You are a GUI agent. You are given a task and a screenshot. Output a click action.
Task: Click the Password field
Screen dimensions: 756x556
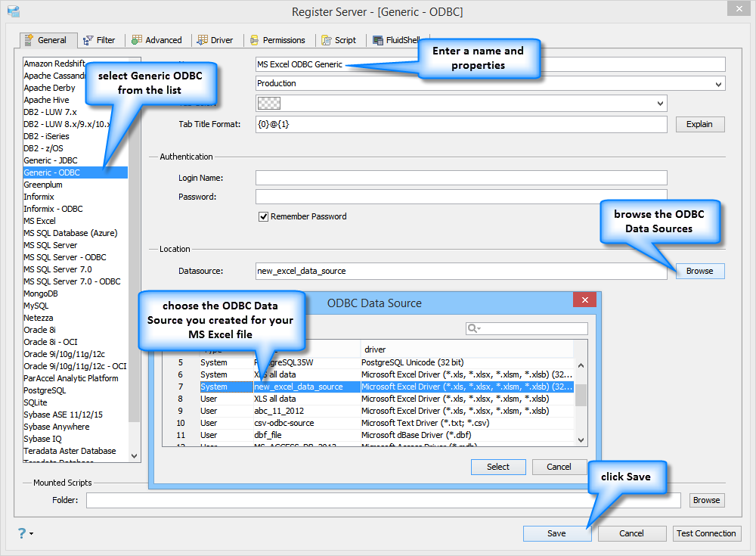[461, 197]
